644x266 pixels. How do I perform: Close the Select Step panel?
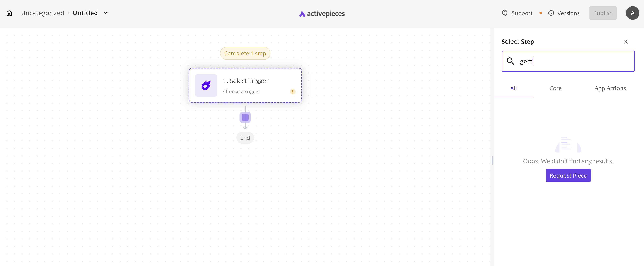coord(626,42)
